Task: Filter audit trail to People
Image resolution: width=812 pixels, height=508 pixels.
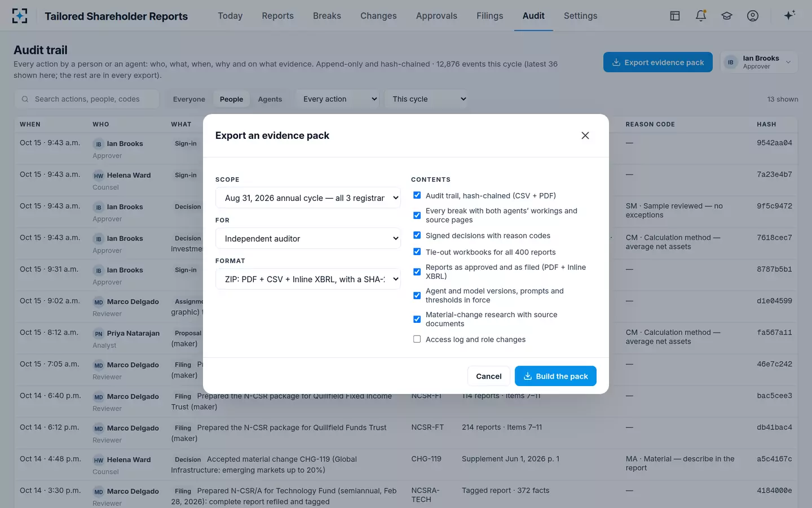Action: tap(231, 99)
